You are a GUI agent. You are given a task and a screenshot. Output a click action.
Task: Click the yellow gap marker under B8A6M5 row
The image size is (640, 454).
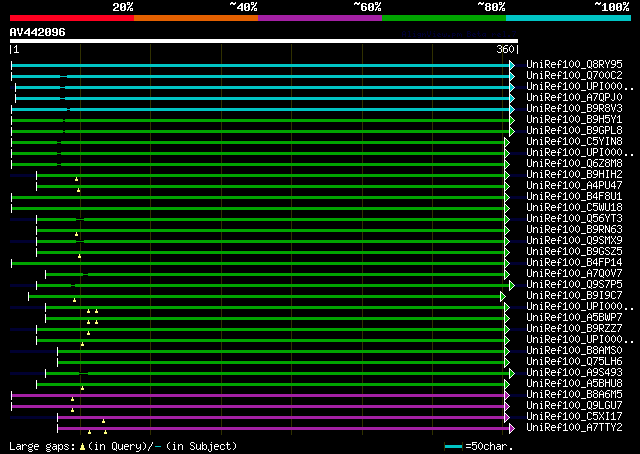click(72, 400)
